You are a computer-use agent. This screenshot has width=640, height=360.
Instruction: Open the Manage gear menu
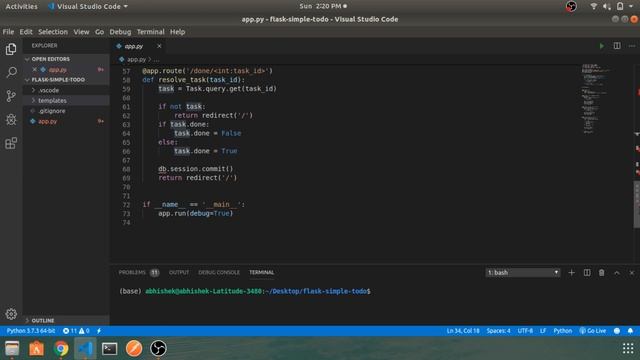11,314
